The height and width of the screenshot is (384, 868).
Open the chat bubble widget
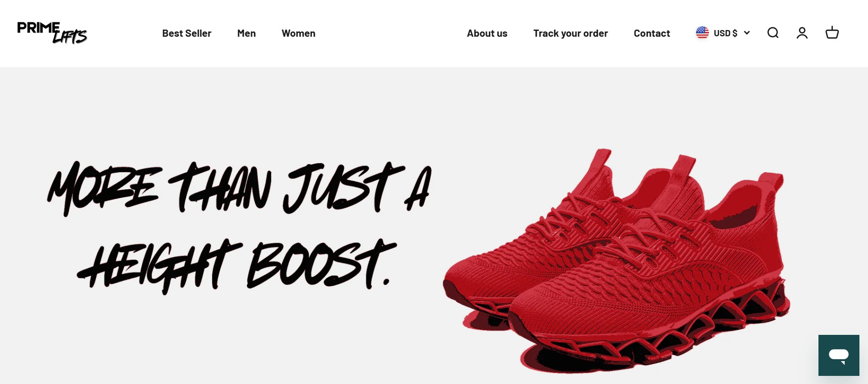[838, 355]
